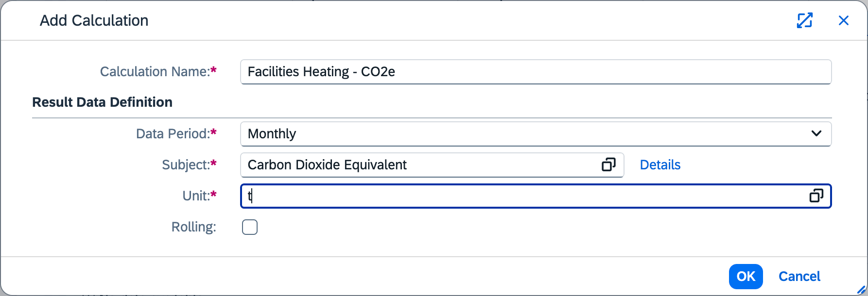Close the Add Calculation dialog
Image resolution: width=868 pixels, height=296 pixels.
[843, 20]
